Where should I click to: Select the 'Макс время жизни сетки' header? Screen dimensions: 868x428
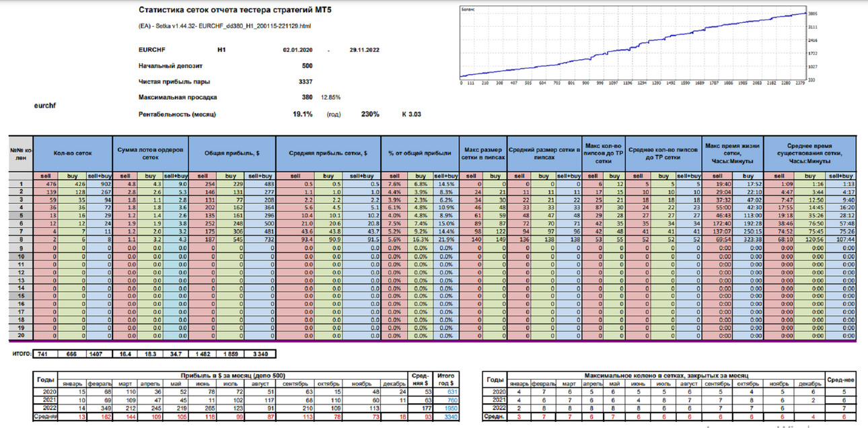click(x=732, y=153)
